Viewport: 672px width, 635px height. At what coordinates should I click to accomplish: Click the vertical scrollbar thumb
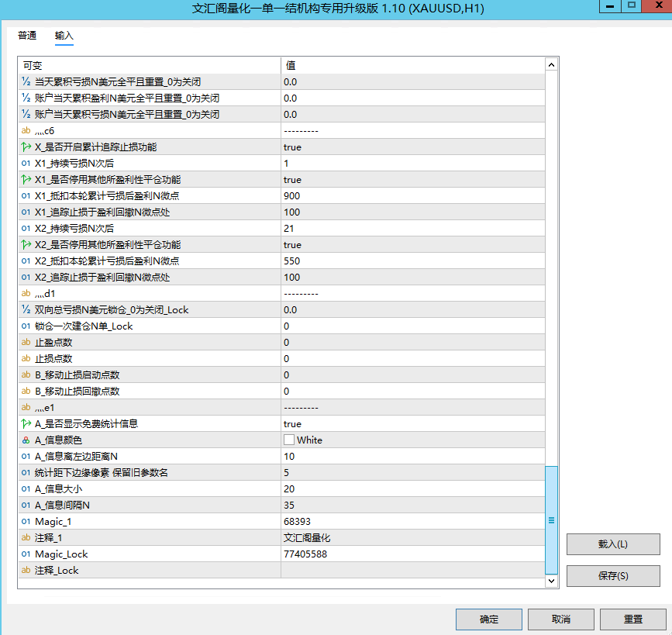point(552,520)
